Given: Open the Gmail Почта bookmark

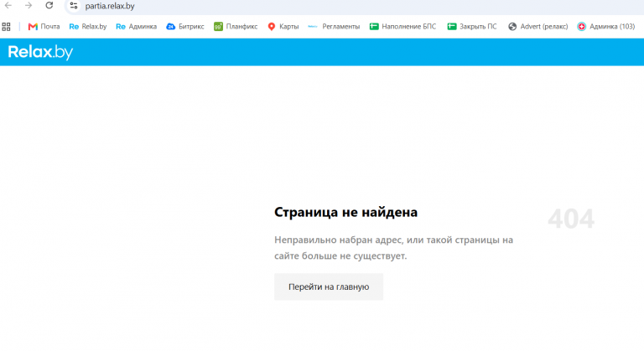Looking at the screenshot, I should (x=44, y=27).
